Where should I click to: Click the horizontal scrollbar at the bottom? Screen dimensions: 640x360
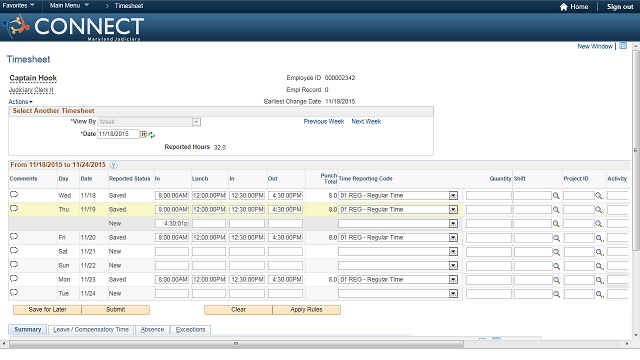click(x=236, y=344)
